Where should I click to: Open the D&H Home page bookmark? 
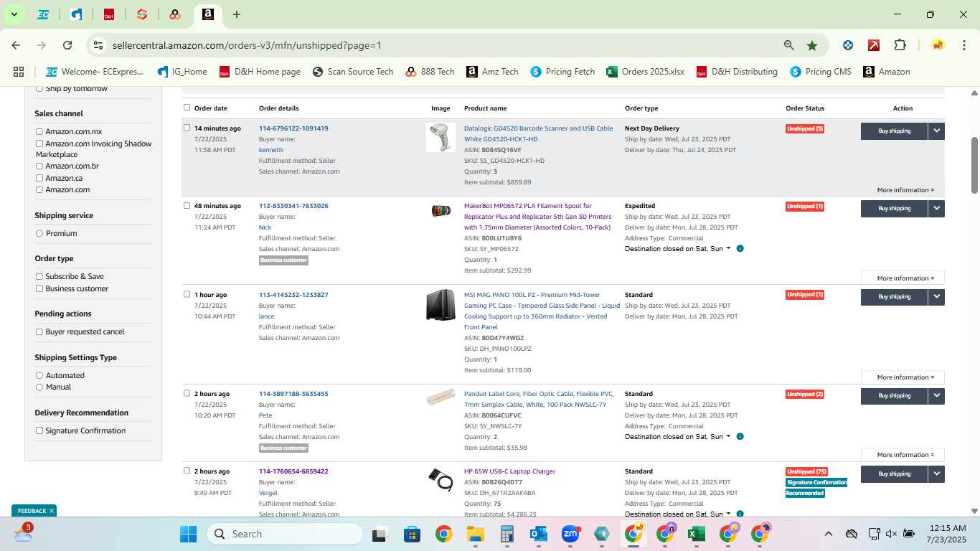point(260,72)
